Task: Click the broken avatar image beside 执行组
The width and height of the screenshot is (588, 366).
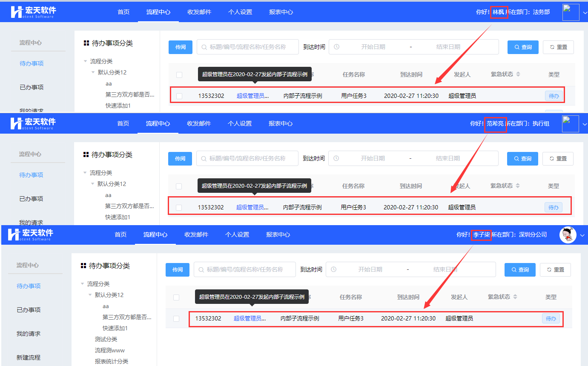Action: (x=570, y=124)
